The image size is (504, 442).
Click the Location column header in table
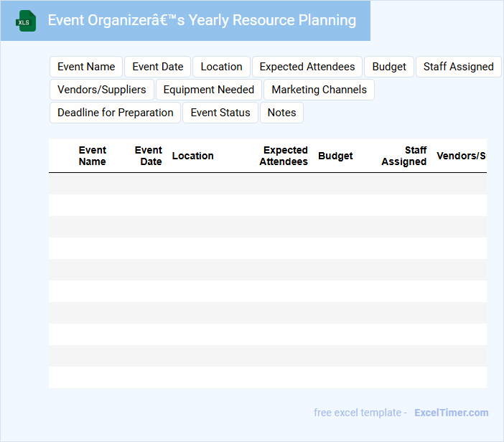click(x=192, y=156)
